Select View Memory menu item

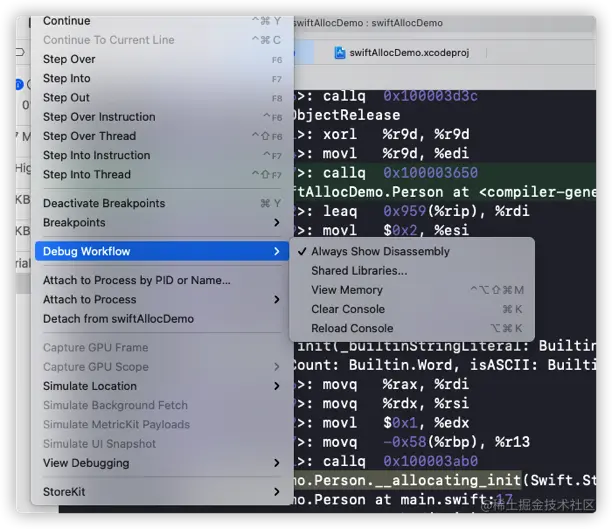(412, 290)
